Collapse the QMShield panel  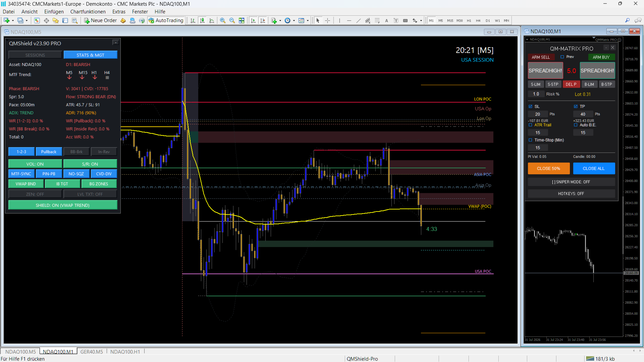tap(115, 43)
